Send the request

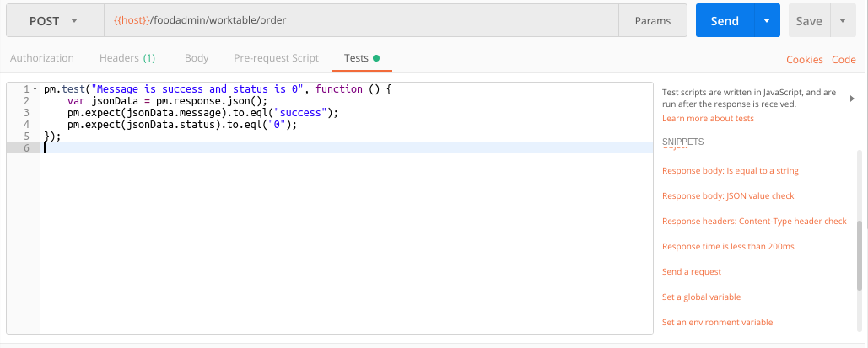[724, 21]
